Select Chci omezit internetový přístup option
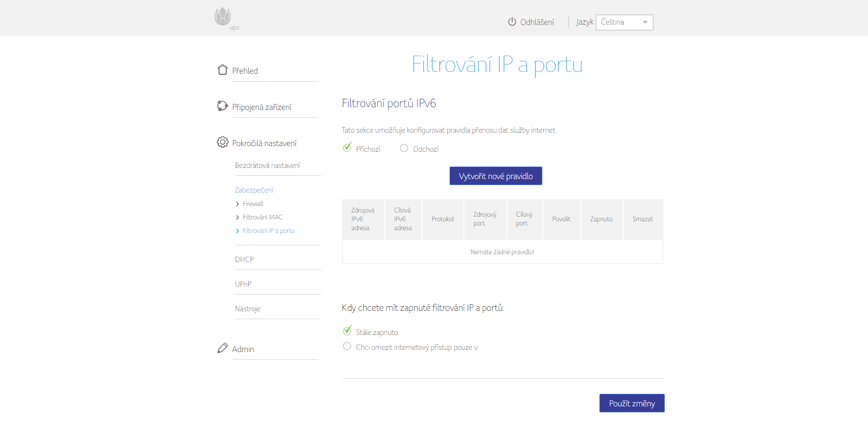 click(x=347, y=347)
